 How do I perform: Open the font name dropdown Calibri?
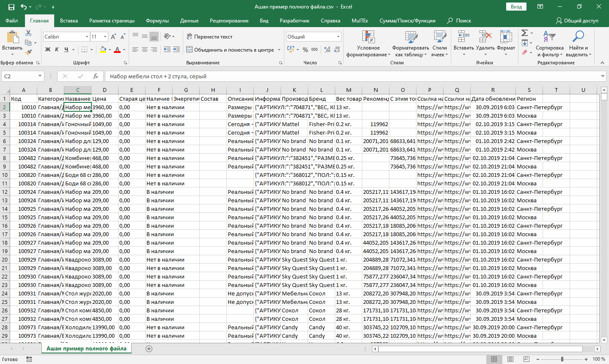[x=87, y=37]
